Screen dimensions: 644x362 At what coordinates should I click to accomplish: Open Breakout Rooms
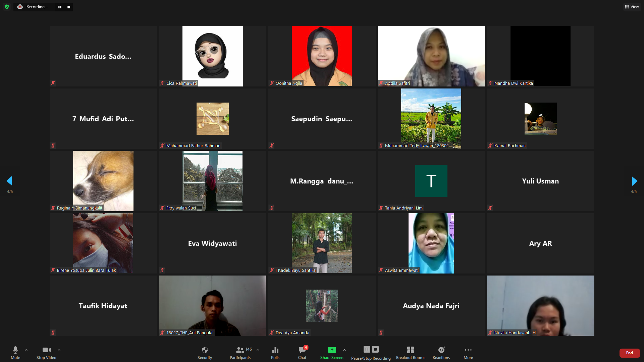click(x=411, y=353)
